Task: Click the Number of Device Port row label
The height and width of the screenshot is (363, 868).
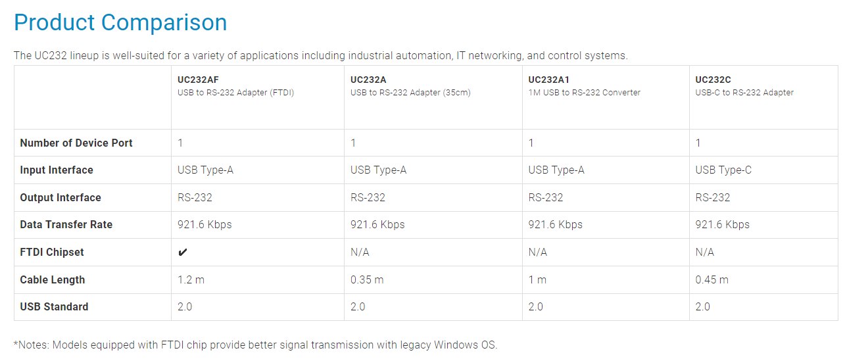Action: point(76,143)
